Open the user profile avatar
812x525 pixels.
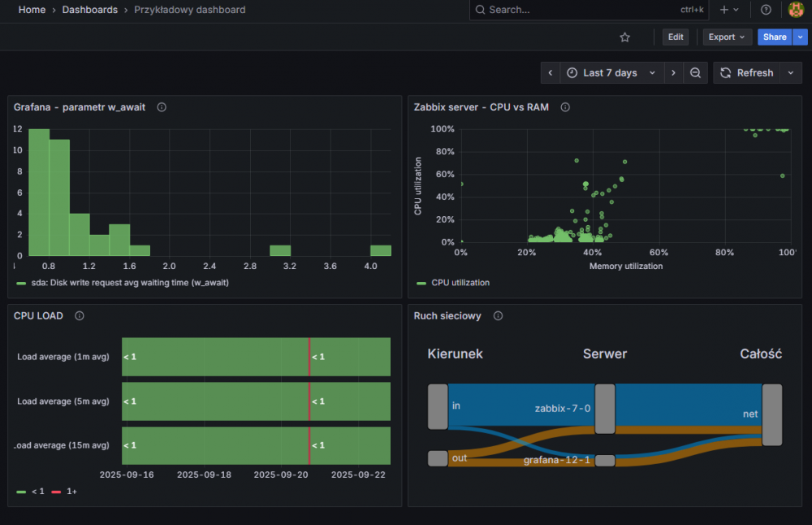click(796, 10)
